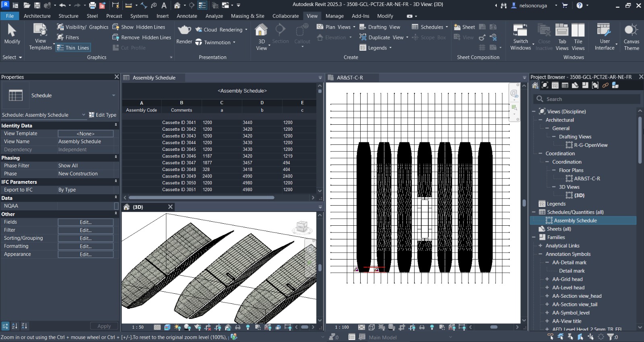Open the Help question mark icon

pyautogui.click(x=579, y=5)
